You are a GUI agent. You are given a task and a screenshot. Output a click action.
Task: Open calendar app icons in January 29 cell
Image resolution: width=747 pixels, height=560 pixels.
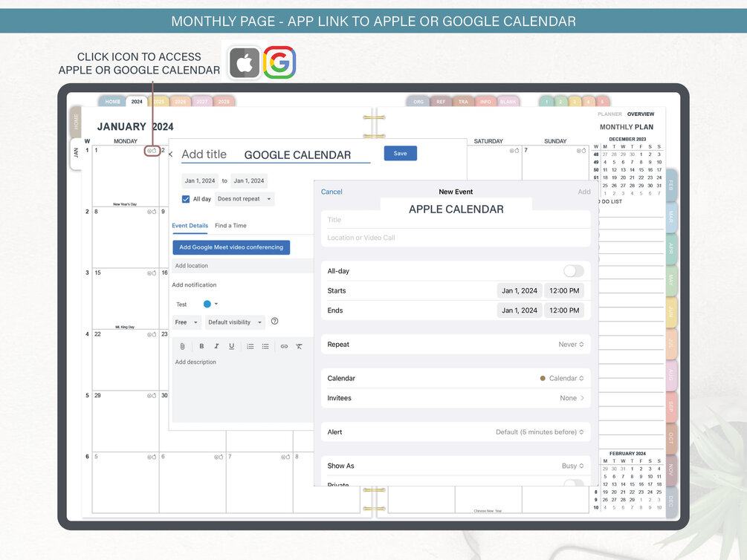152,396
